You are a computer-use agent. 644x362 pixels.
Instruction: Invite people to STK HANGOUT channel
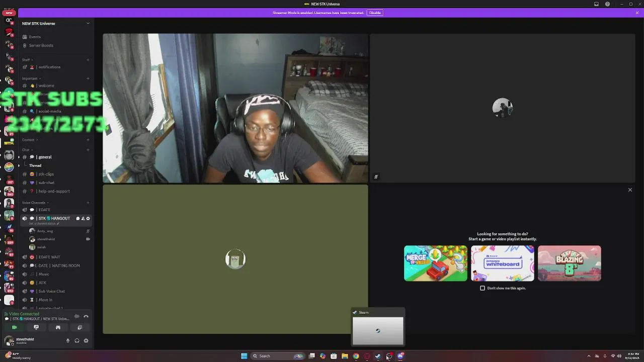pos(83,218)
